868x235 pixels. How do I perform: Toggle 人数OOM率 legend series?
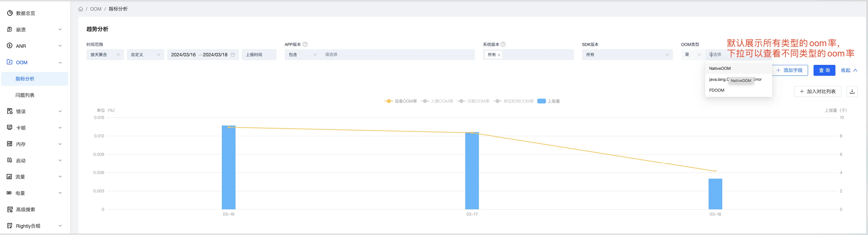tap(437, 101)
